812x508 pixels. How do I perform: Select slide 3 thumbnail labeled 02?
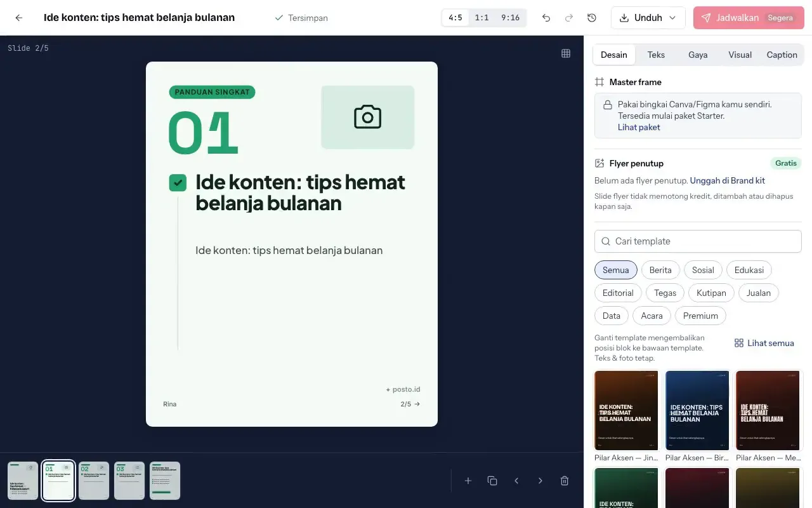[x=94, y=481]
